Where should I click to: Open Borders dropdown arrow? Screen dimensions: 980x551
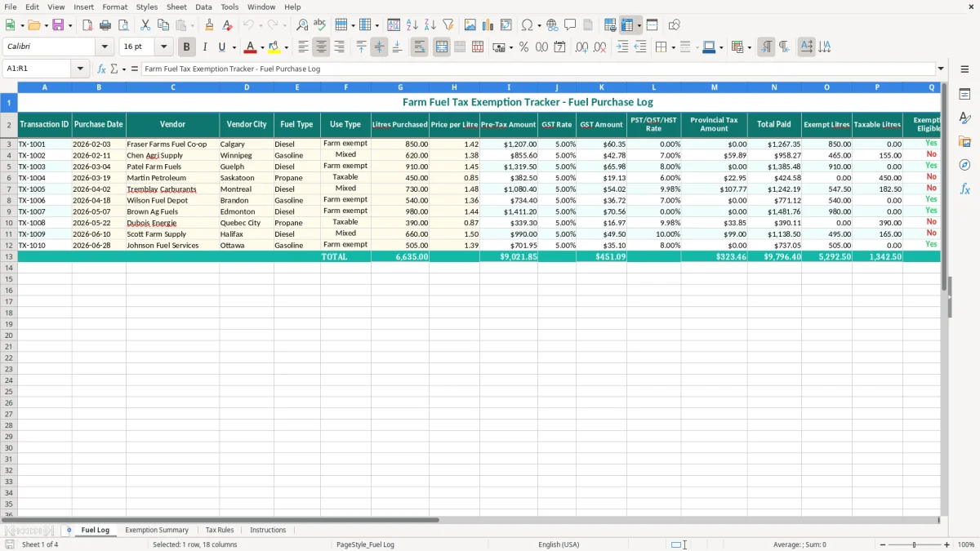tap(675, 47)
